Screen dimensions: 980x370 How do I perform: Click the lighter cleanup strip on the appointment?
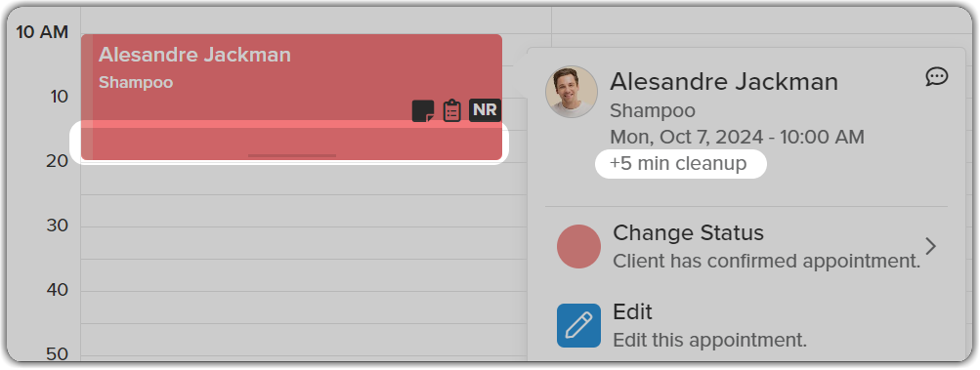[291, 140]
